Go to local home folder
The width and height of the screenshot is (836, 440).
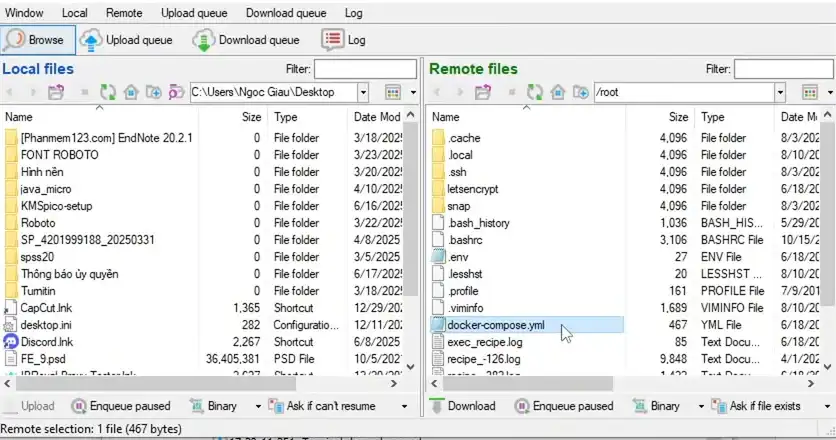click(x=131, y=92)
